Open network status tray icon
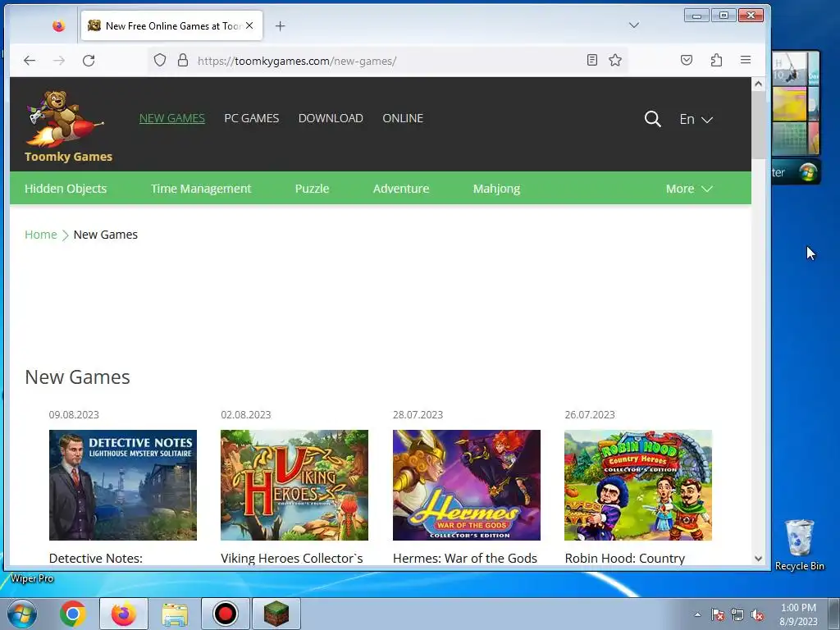 tap(737, 614)
